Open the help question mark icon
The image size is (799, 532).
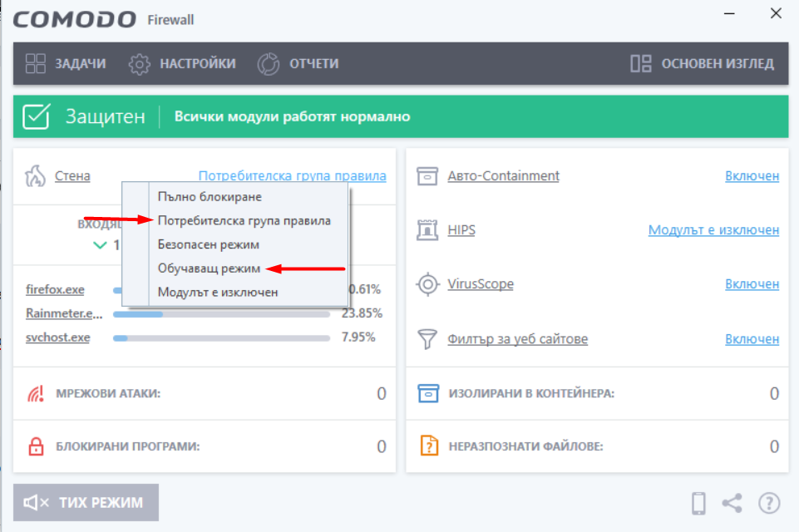pyautogui.click(x=769, y=503)
